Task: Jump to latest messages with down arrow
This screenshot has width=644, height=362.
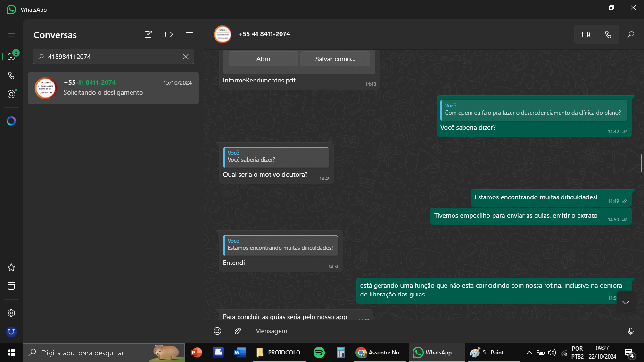Action: pyautogui.click(x=626, y=301)
